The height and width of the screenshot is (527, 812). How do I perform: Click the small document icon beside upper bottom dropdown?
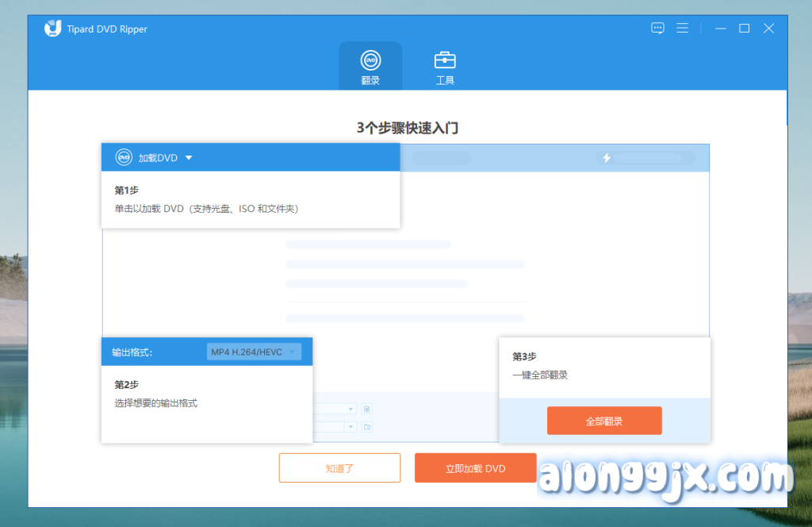tap(367, 410)
